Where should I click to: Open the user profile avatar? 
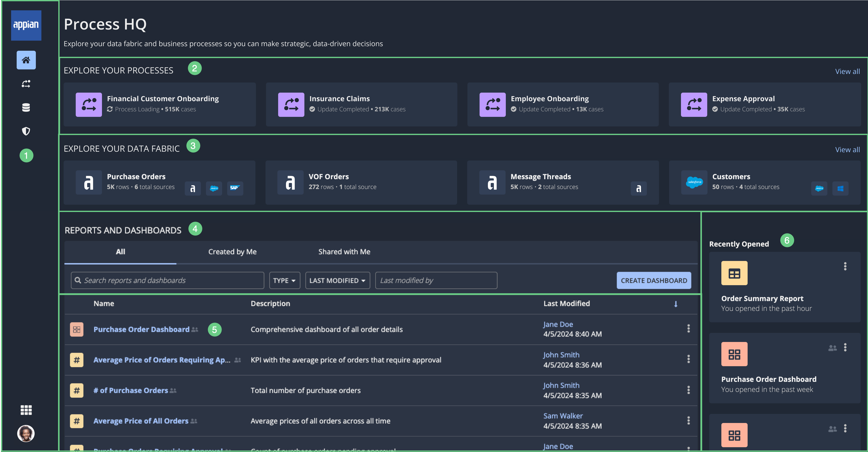(26, 434)
